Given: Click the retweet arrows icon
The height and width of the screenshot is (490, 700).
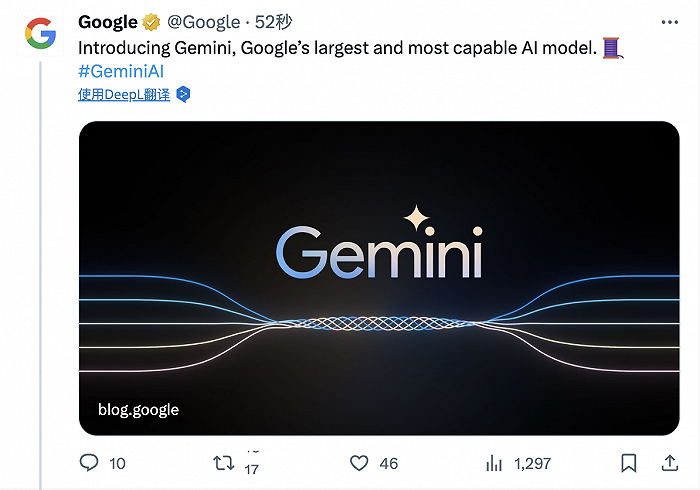Looking at the screenshot, I should coord(225,463).
